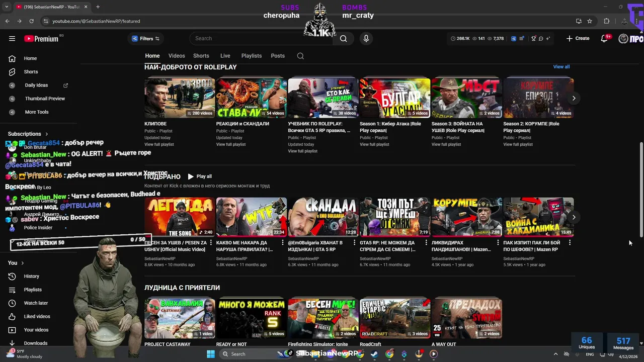Screen dimensions: 644x362
Task: Click the 266.1K watch-time stat
Action: 460,38
